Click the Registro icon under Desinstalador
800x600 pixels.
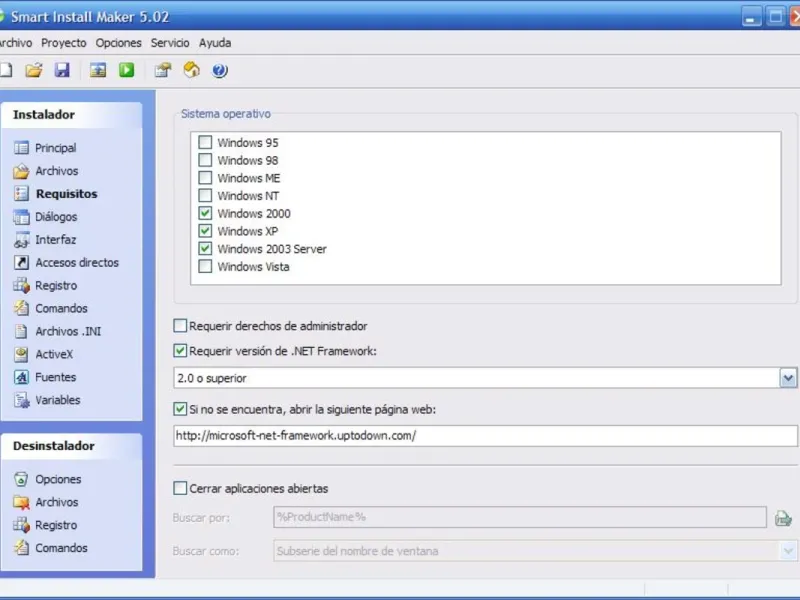tap(21, 525)
